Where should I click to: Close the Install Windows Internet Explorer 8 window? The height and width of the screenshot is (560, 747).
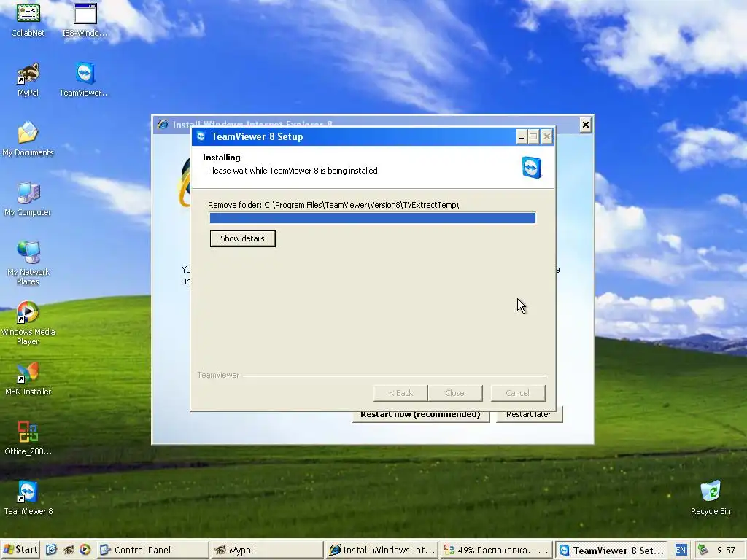(x=586, y=125)
